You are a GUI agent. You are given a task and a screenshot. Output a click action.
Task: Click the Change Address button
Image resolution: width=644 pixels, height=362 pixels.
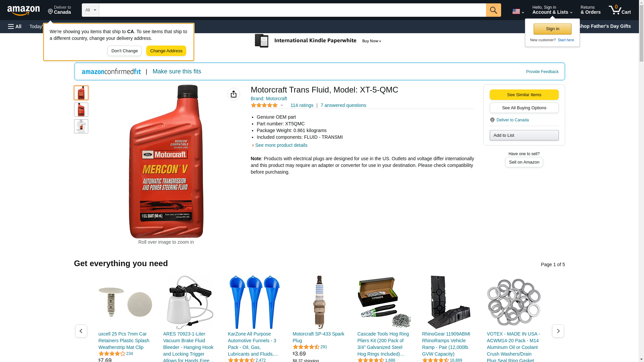pyautogui.click(x=166, y=51)
